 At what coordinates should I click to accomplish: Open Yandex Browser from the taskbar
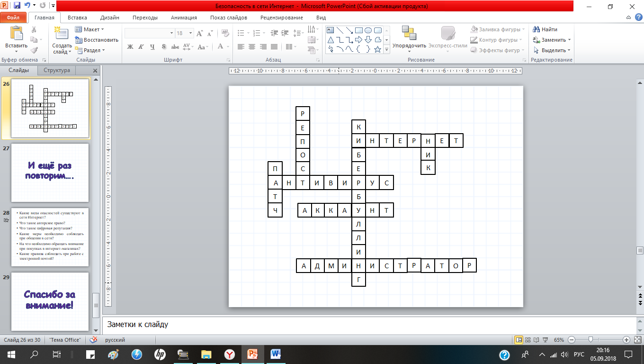[229, 354]
